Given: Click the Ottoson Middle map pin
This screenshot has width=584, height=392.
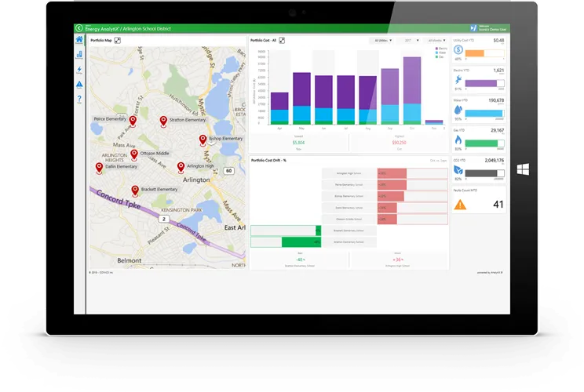Looking at the screenshot, I should (134, 155).
